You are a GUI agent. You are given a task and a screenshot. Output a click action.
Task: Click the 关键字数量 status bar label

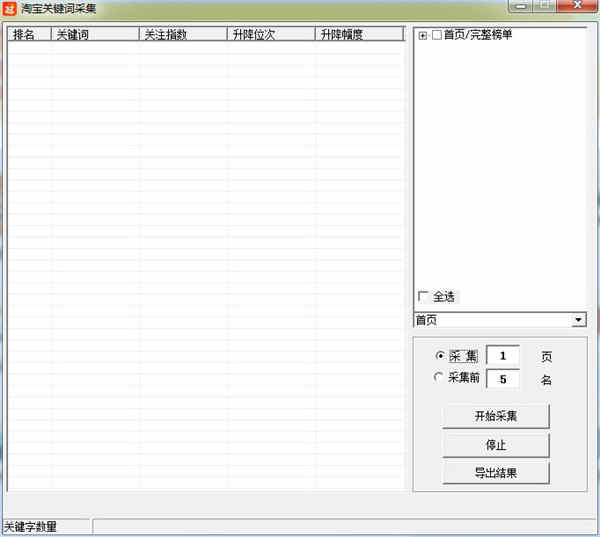[30, 527]
